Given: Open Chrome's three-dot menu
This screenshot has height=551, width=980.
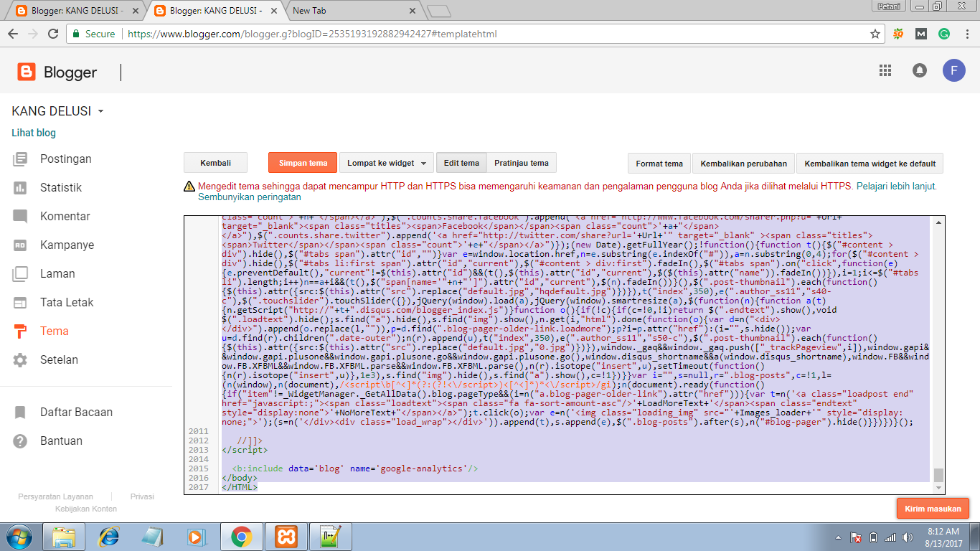Looking at the screenshot, I should click(x=966, y=33).
